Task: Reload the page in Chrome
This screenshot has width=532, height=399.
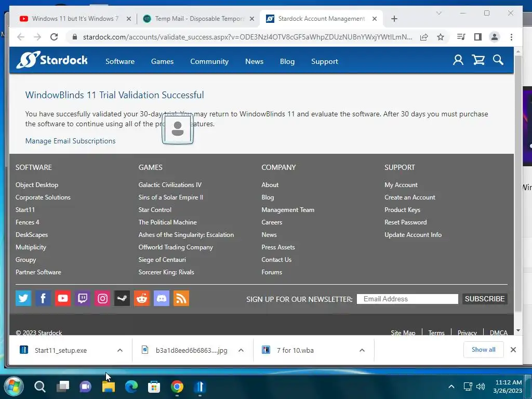Action: pyautogui.click(x=54, y=37)
